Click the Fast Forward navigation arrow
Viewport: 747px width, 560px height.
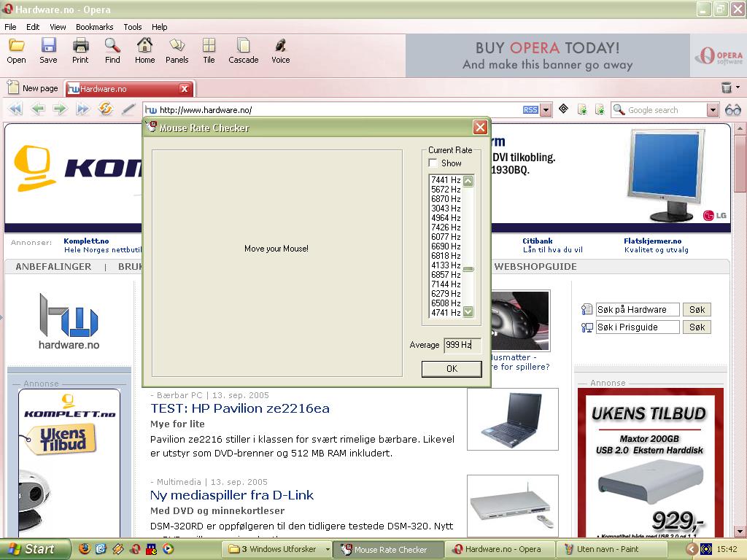(82, 109)
